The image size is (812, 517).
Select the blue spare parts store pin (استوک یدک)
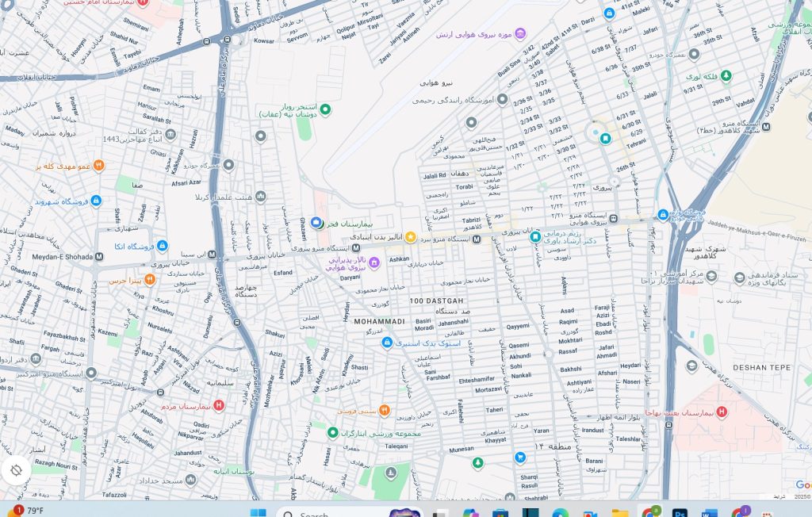387,343
